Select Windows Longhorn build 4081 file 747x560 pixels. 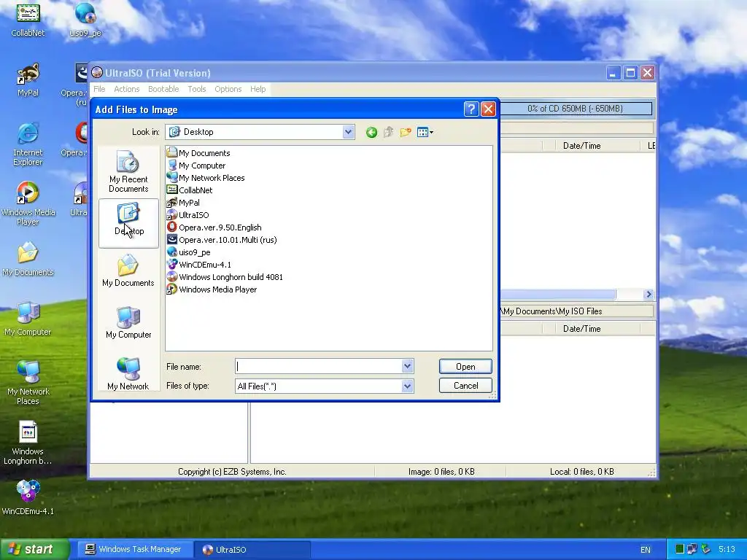pos(225,276)
